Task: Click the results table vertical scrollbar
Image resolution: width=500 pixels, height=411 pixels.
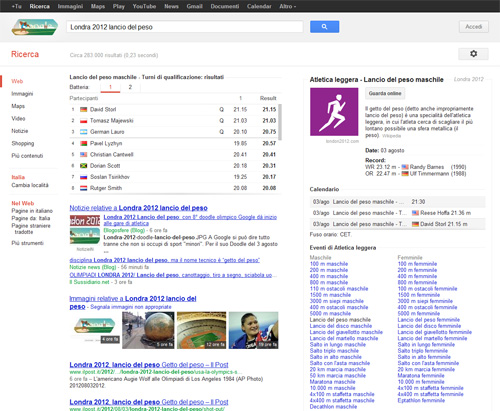Action: pyautogui.click(x=280, y=122)
